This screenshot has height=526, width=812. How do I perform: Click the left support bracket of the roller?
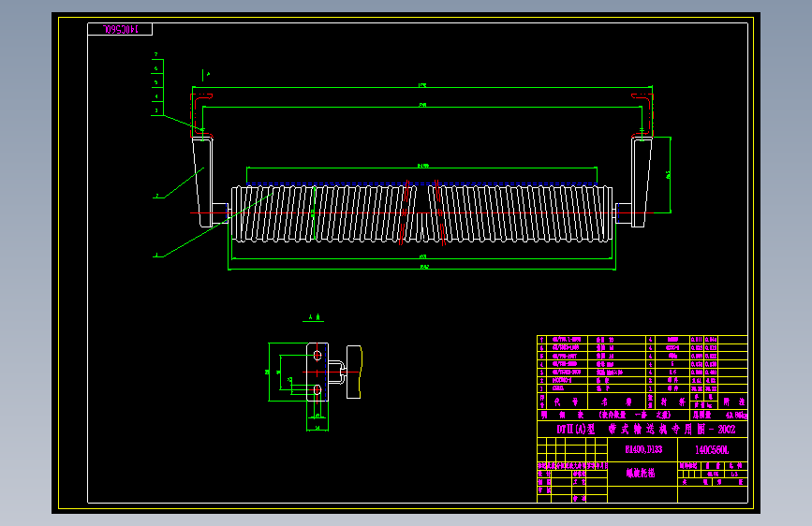(x=203, y=182)
